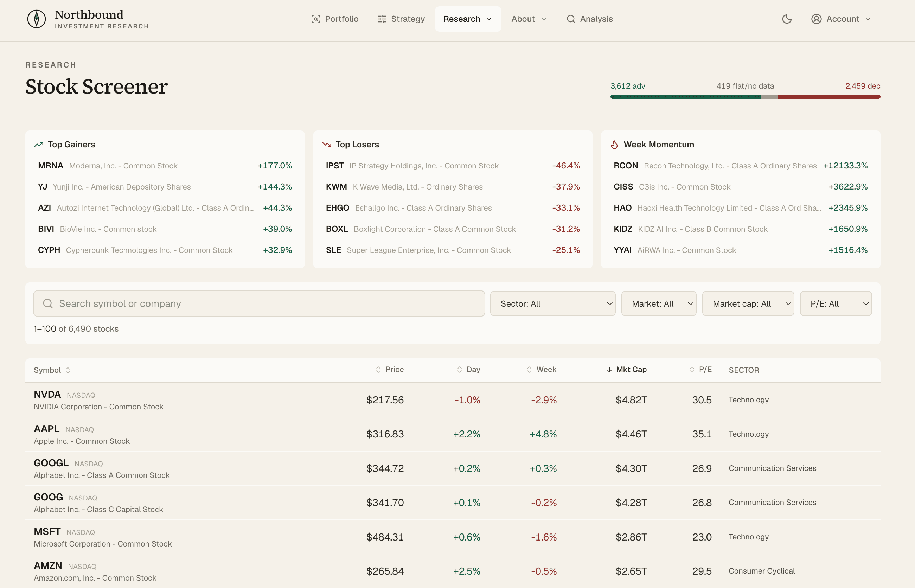Open the RCON week momentum row

(741, 166)
